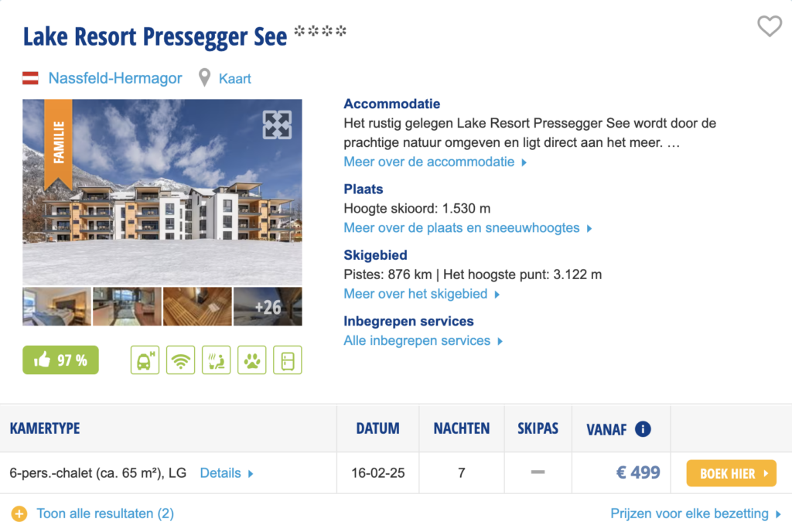Viewport: 792px width, 532px height.
Task: Click the ski bus stop amenity icon
Action: coord(145,360)
